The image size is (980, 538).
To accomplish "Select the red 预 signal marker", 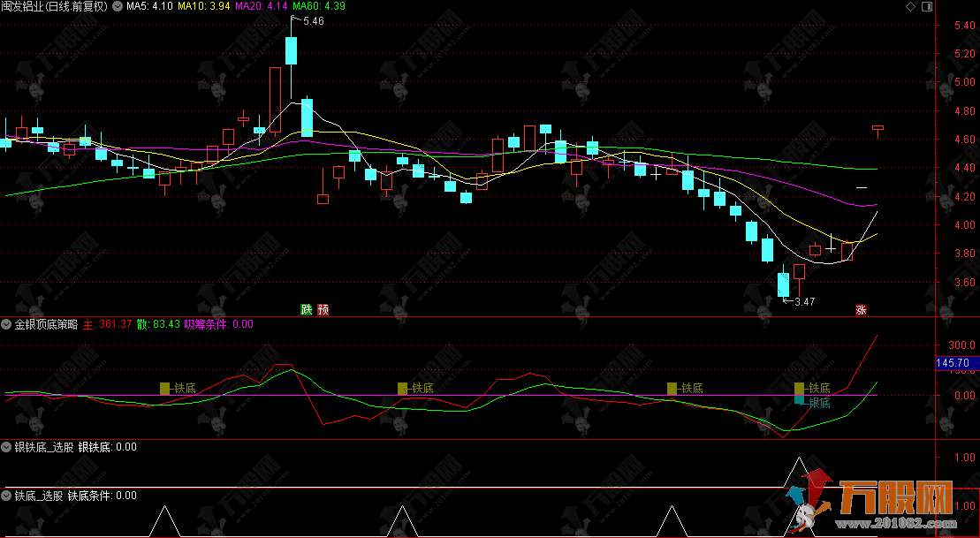I will 323,309.
